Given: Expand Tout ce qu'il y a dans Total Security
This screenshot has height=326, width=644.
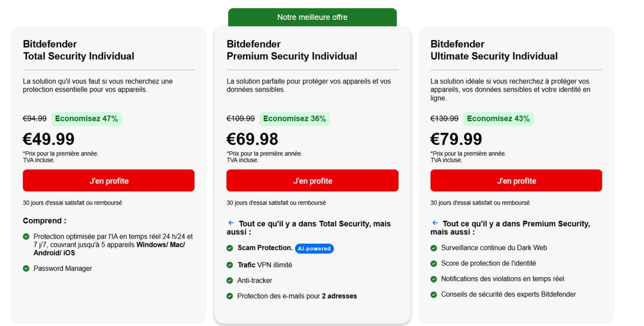Looking at the screenshot, I should click(309, 227).
